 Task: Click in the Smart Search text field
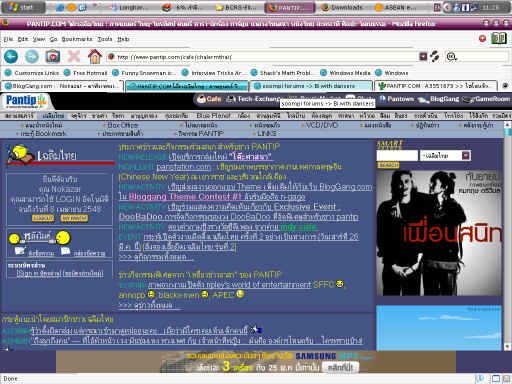click(397, 155)
